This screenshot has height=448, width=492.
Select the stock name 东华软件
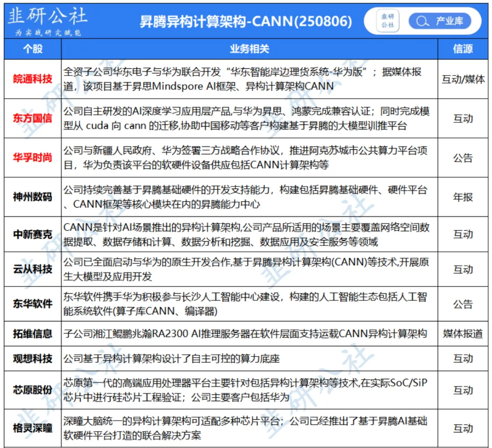[33, 304]
